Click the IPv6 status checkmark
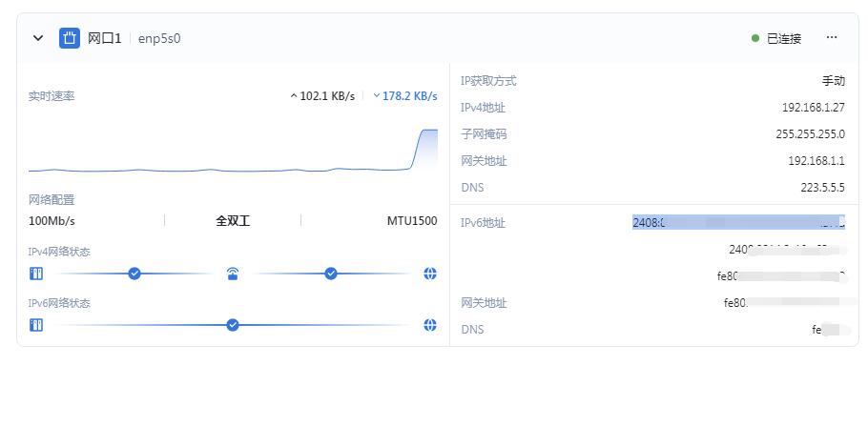Image resolution: width=868 pixels, height=447 pixels. click(x=233, y=325)
